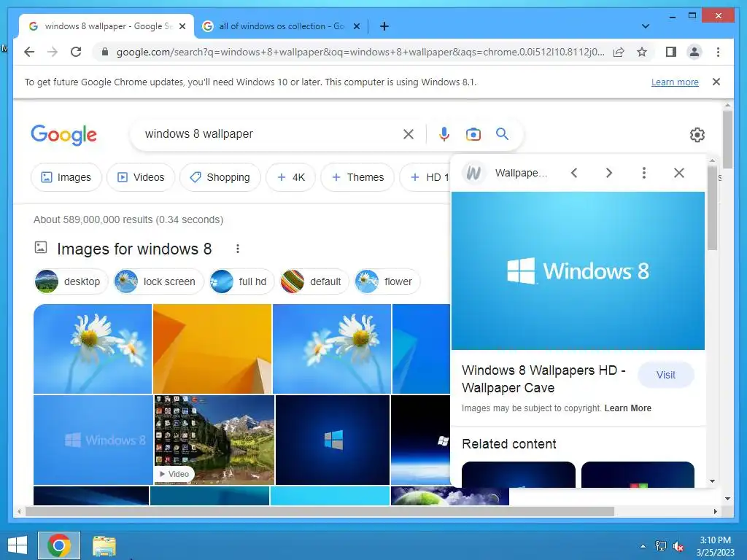Open the Chrome three-dot menu
This screenshot has width=747, height=560.
tap(718, 52)
